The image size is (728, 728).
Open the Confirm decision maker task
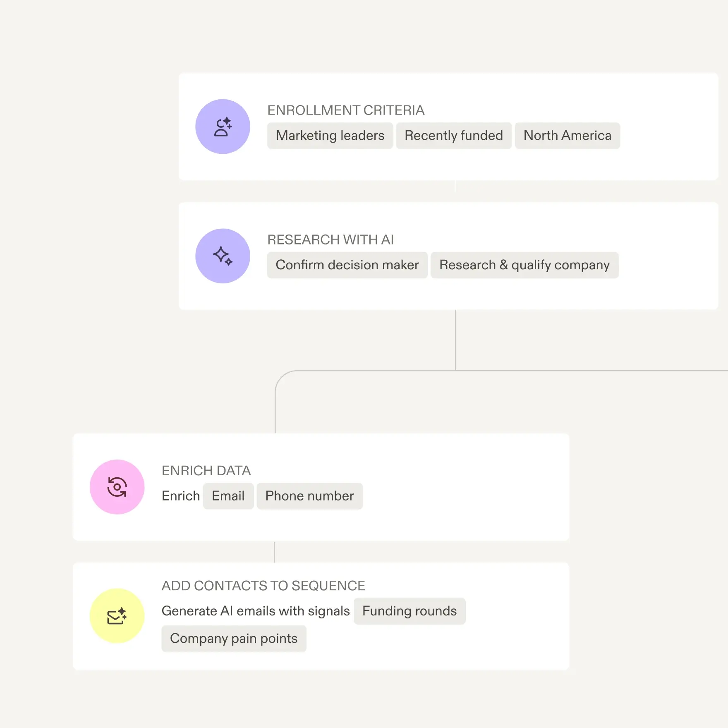(x=347, y=265)
